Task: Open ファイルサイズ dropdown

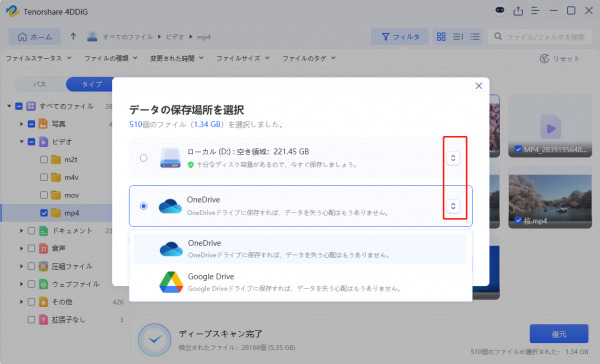Action: pyautogui.click(x=243, y=58)
